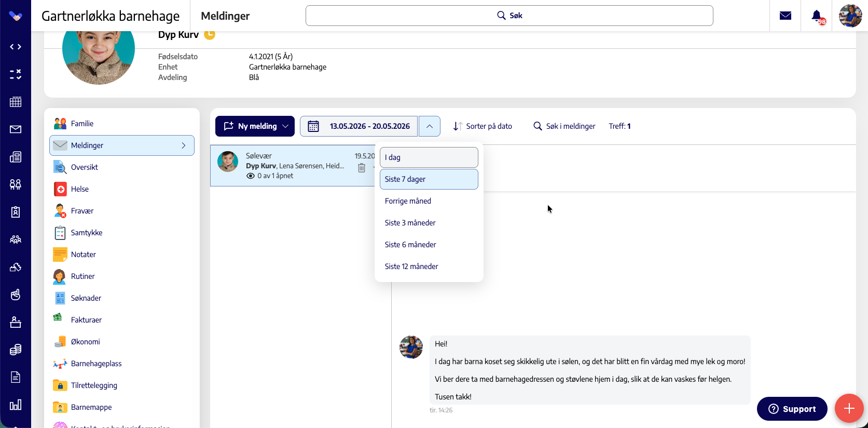Open the two-children icon in the sidebar
Image resolution: width=868 pixels, height=428 pixels.
click(x=16, y=184)
